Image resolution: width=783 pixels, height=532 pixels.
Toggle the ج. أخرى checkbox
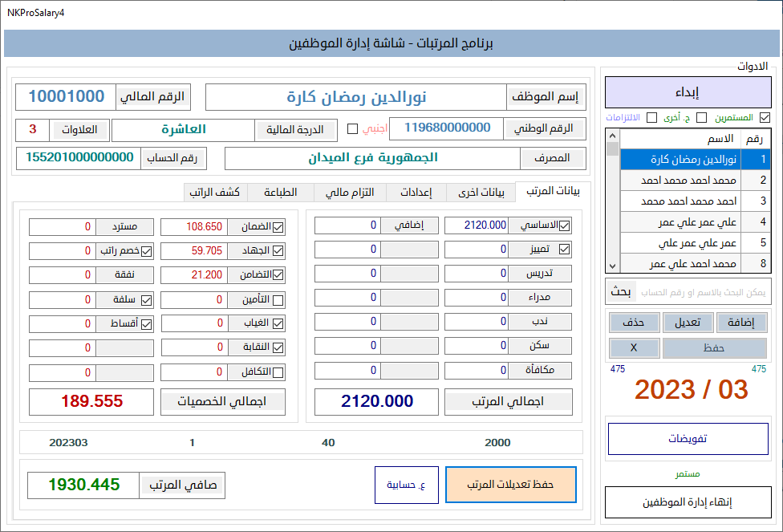click(702, 117)
